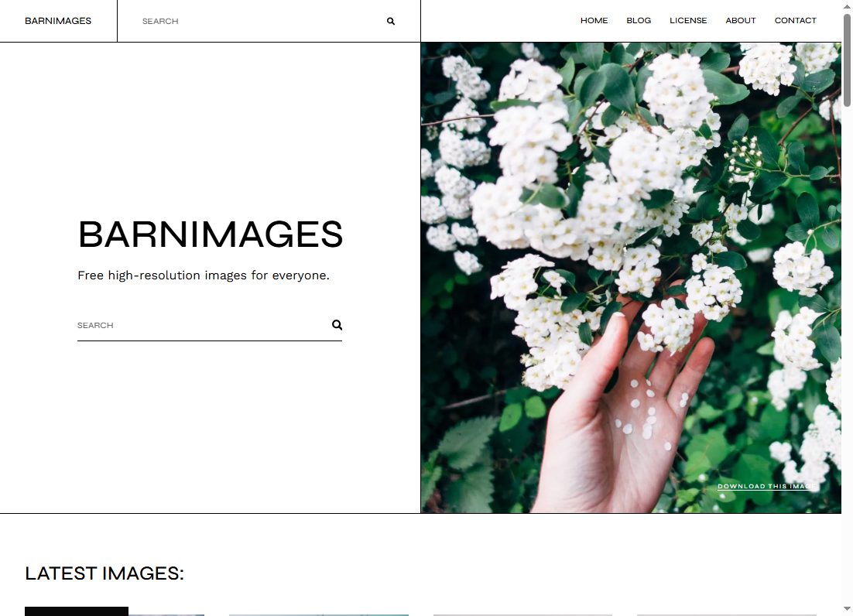The image size is (853, 616).
Task: Select the first thumbnail under LATEST IMAGES
Action: click(113, 612)
